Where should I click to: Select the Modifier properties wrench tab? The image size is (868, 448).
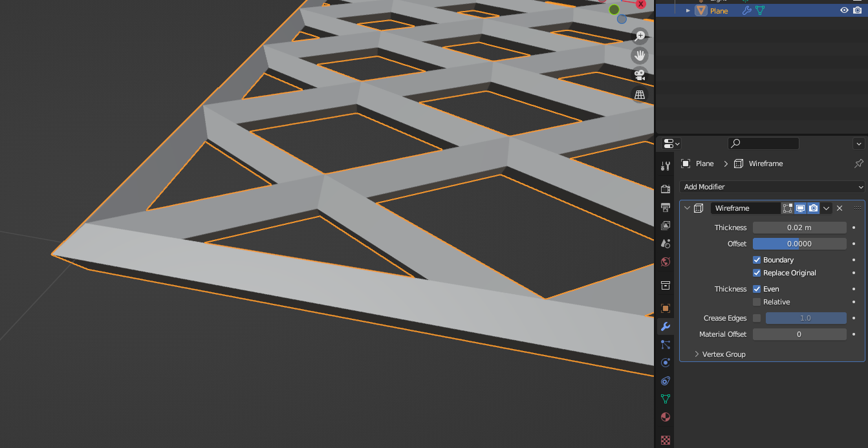click(x=666, y=326)
